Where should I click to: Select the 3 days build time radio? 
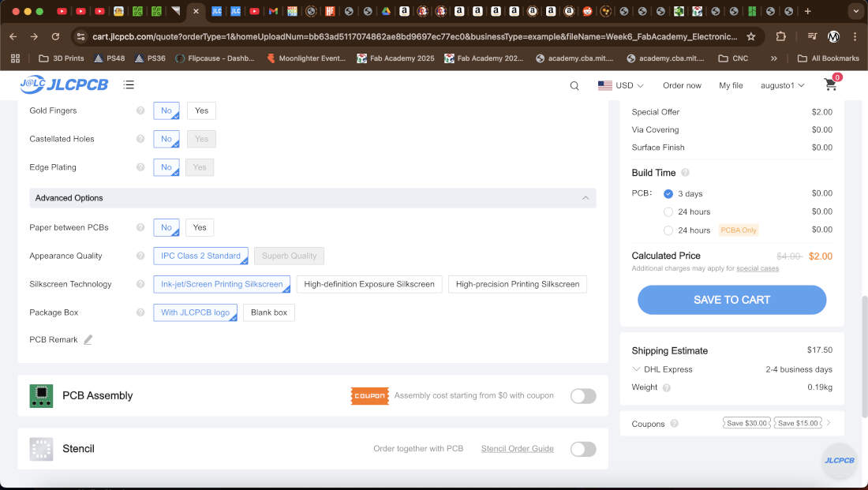pyautogui.click(x=668, y=194)
